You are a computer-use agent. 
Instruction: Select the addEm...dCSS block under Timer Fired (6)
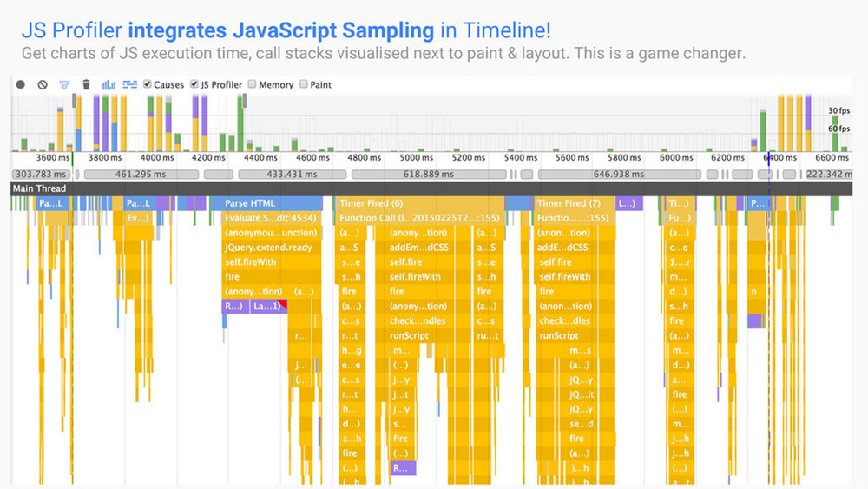coord(419,248)
